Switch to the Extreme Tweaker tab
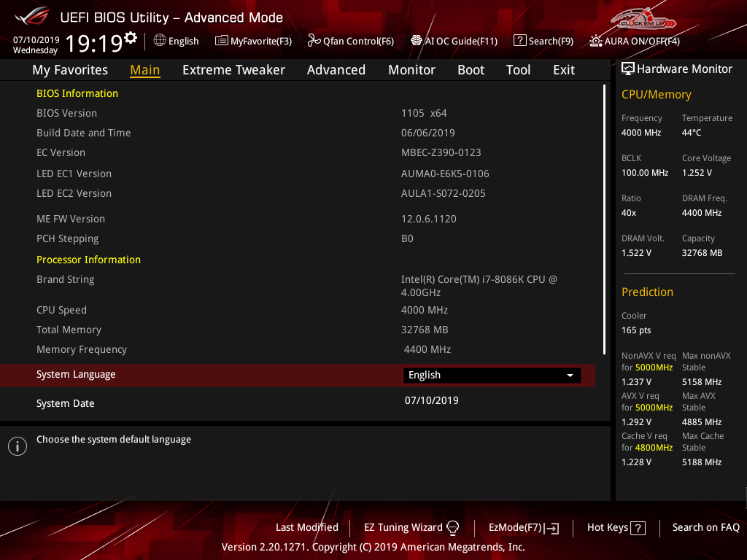The height and width of the screenshot is (560, 747). point(233,70)
